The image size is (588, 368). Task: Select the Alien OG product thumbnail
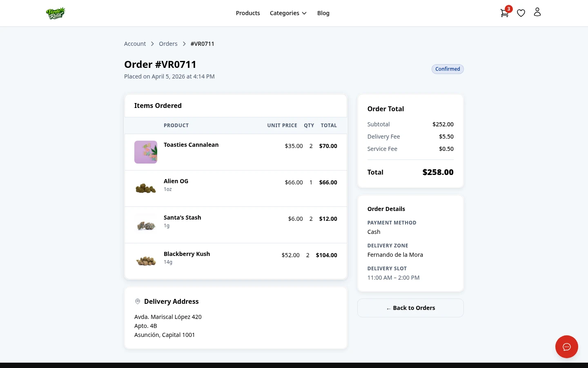pos(146,188)
